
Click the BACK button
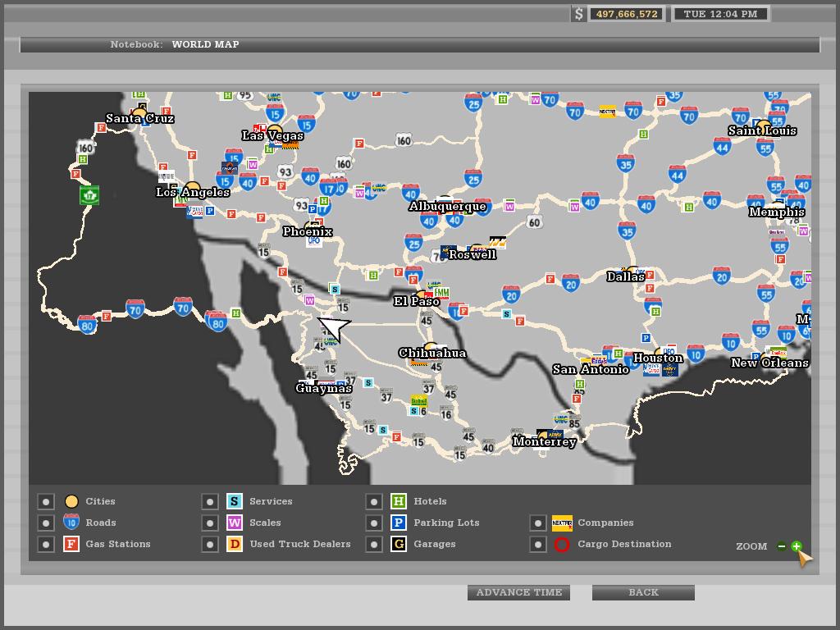click(x=643, y=592)
